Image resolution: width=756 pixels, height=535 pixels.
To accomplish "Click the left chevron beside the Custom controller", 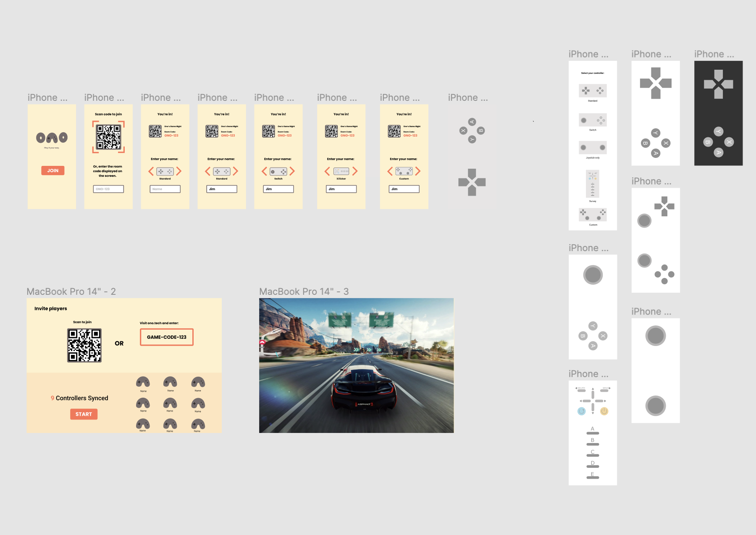I will point(390,171).
